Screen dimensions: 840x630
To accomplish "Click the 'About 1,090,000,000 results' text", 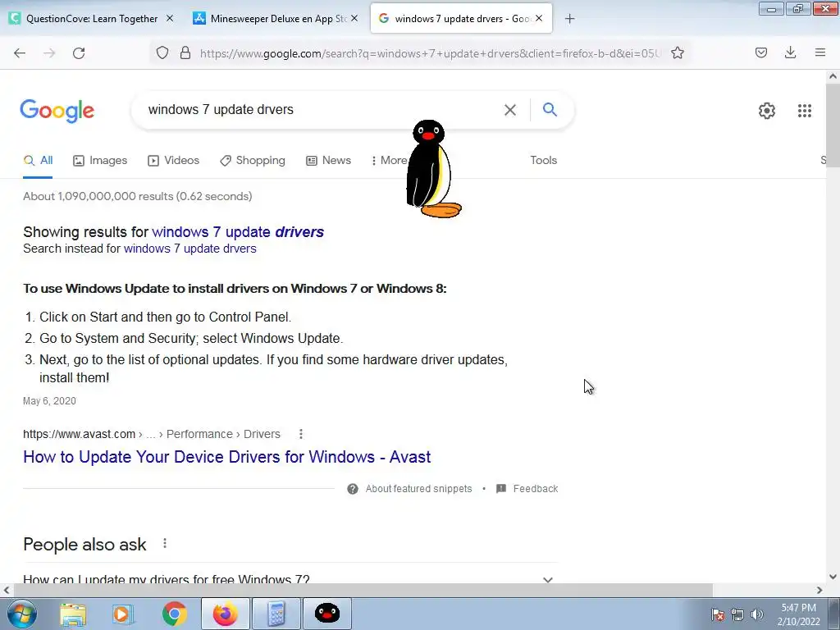I will (138, 196).
